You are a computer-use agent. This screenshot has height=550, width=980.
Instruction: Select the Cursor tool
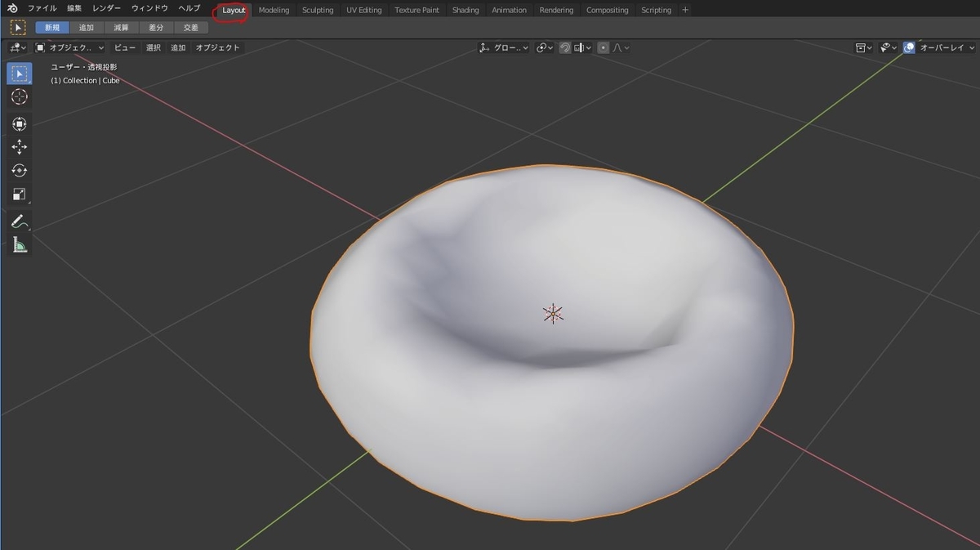(x=20, y=97)
